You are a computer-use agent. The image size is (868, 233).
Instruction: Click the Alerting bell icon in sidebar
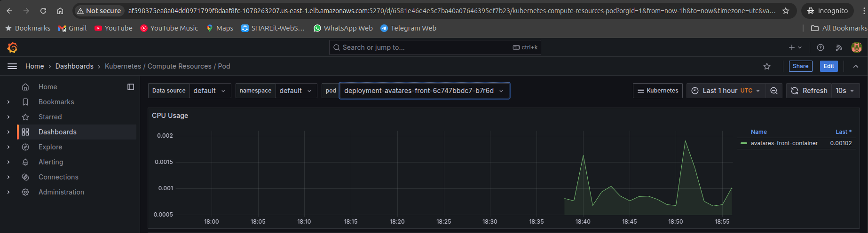(x=25, y=162)
